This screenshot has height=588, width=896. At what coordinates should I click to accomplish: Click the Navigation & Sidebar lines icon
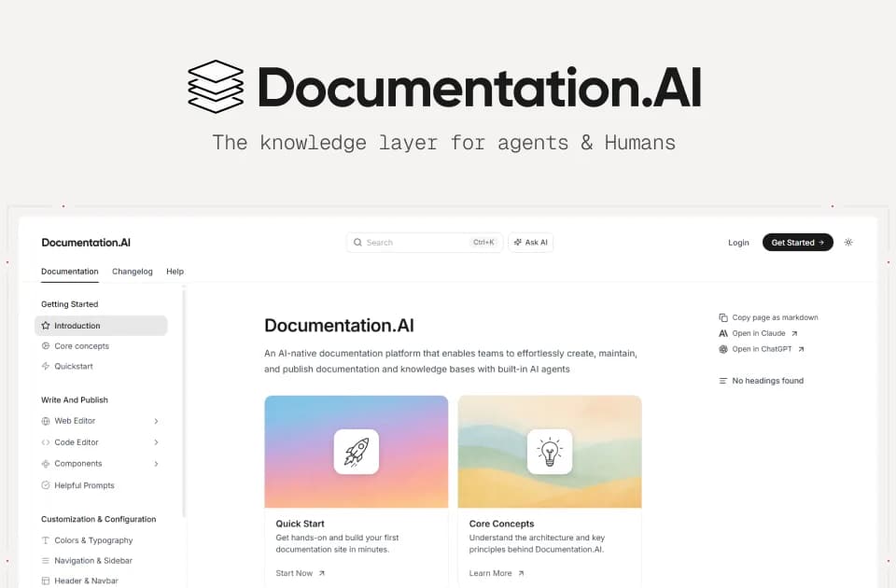pyautogui.click(x=46, y=561)
